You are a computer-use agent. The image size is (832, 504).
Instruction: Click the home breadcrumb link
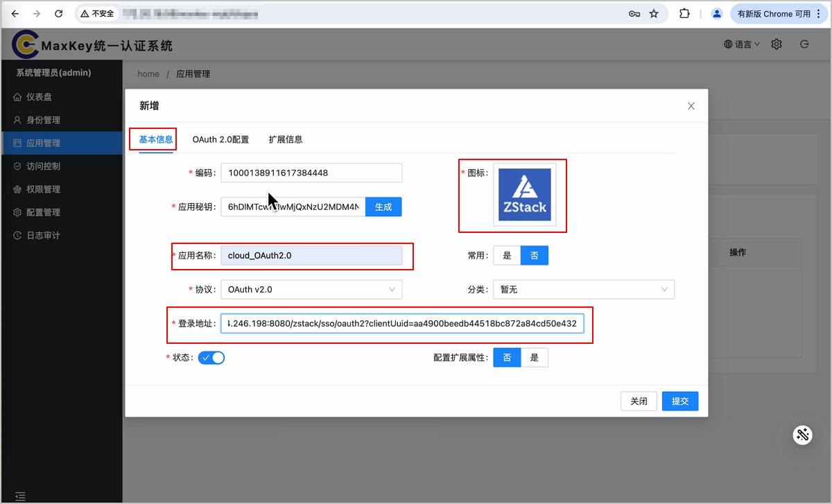tap(148, 74)
